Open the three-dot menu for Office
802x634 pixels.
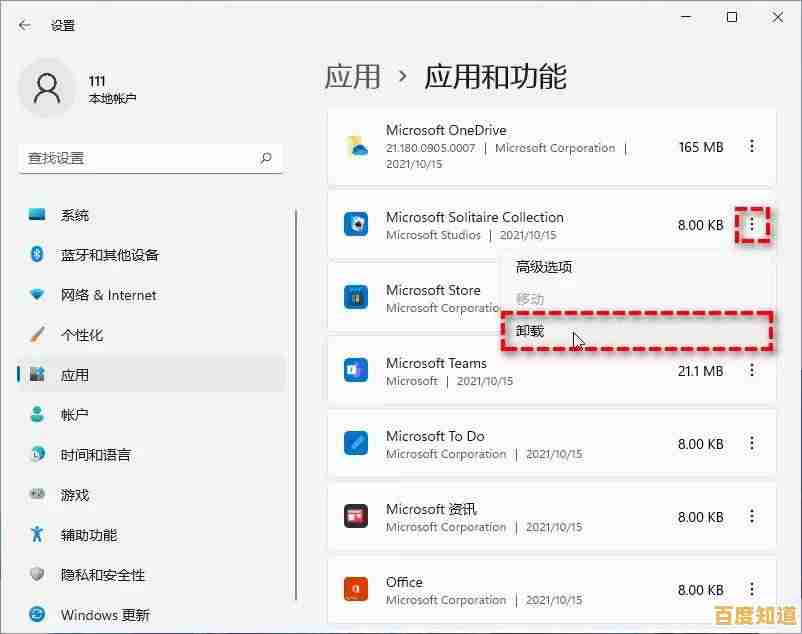pos(751,590)
